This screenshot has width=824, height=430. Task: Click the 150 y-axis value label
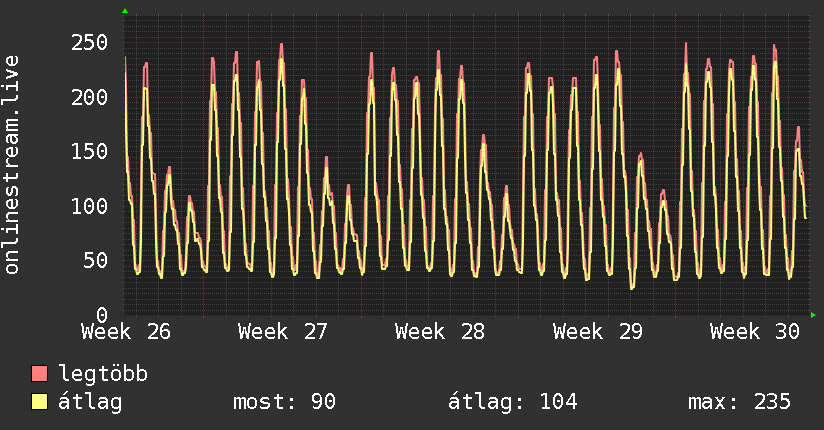(x=89, y=151)
